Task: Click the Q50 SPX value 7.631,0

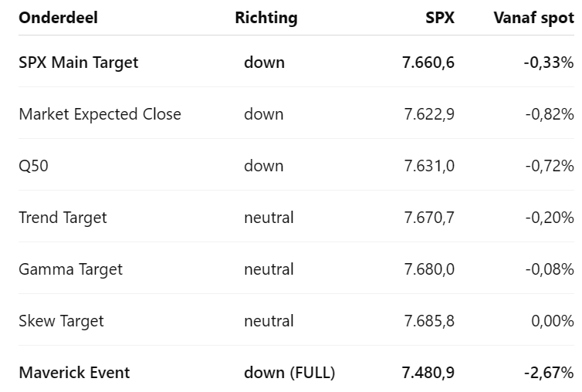Action: coord(429,166)
